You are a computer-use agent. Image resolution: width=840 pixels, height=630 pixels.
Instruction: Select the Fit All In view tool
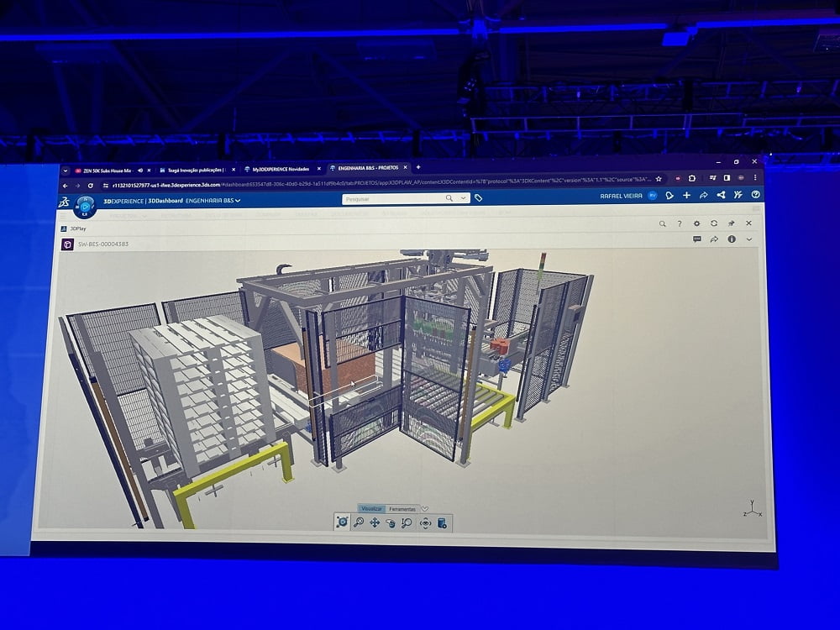click(342, 522)
